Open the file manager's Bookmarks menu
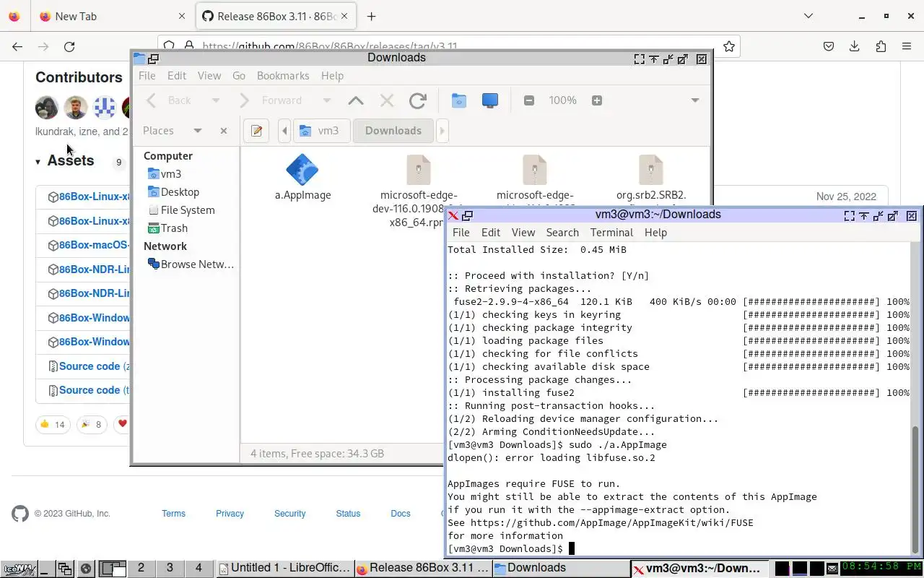This screenshot has width=924, height=578. point(283,76)
